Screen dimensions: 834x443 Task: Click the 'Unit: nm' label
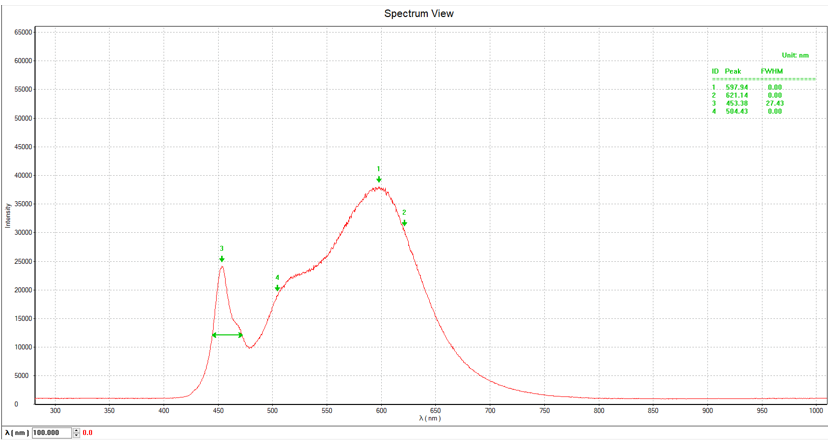pos(795,55)
